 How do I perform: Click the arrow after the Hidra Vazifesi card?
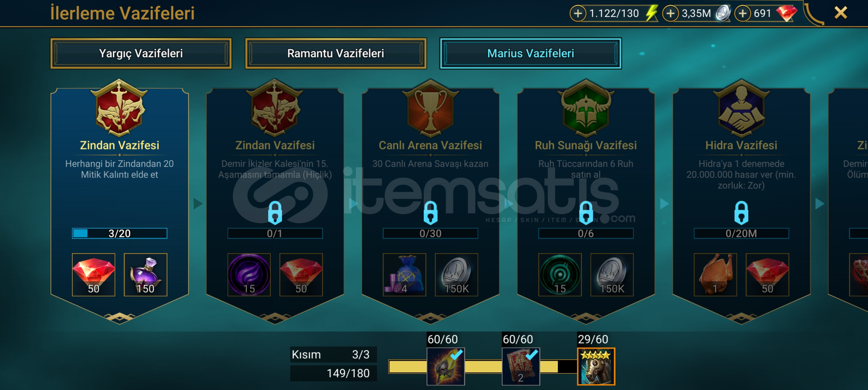coord(820,204)
